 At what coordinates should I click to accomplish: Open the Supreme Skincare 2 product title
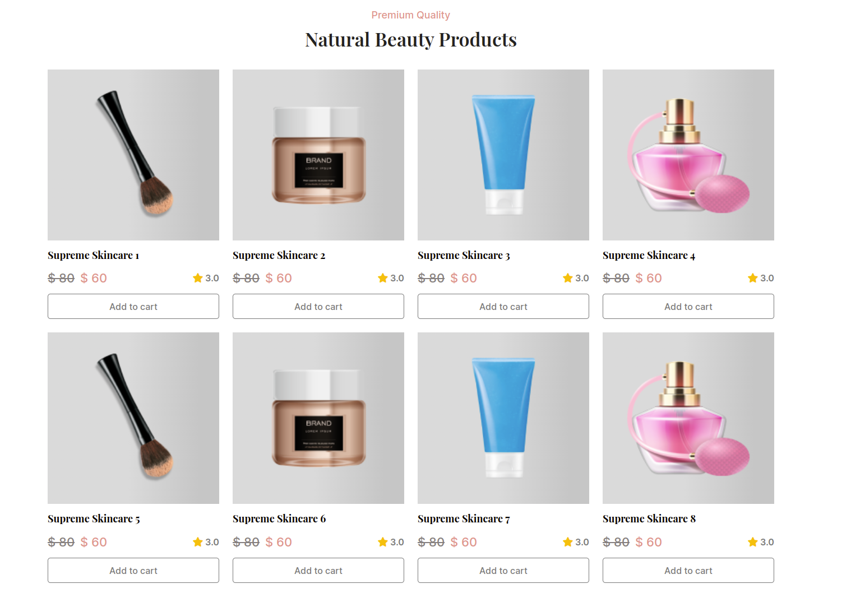279,256
